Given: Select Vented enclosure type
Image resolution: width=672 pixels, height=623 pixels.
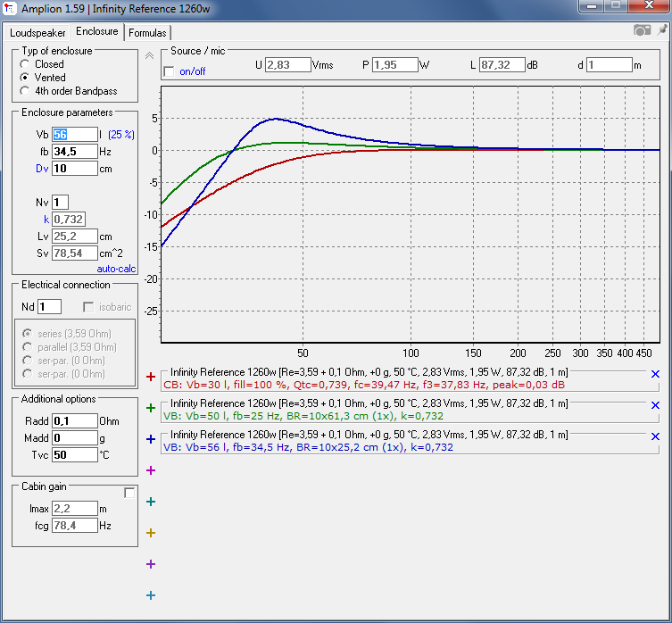Looking at the screenshot, I should pyautogui.click(x=43, y=78).
